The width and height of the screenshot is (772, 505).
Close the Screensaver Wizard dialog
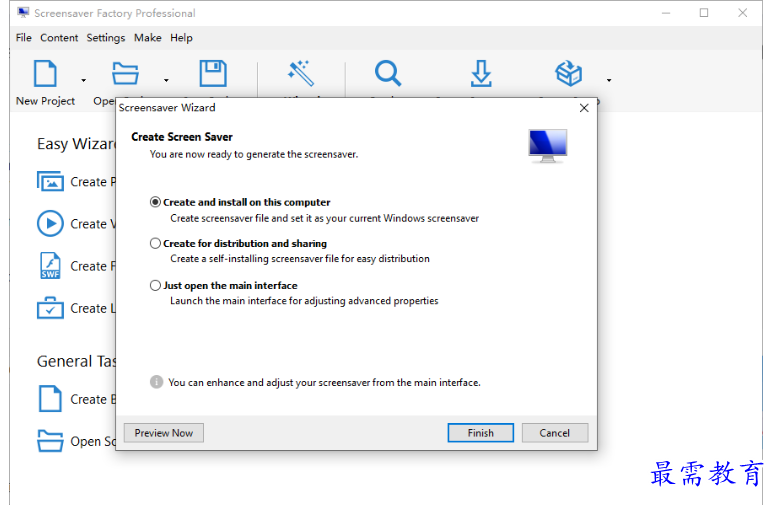(584, 108)
